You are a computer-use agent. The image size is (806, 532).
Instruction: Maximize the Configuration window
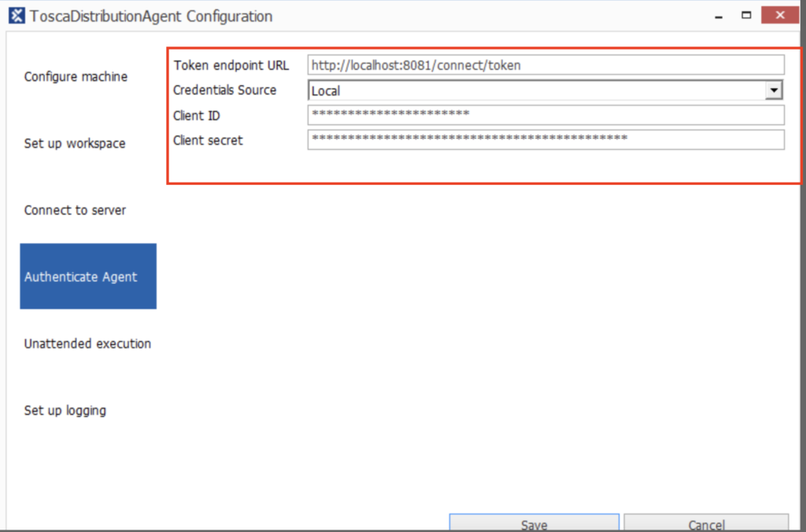(746, 16)
